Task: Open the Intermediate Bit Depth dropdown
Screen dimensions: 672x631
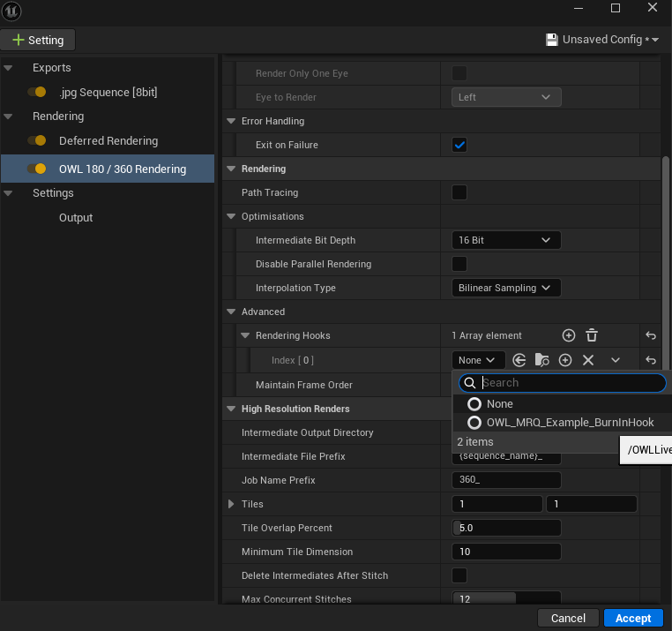Action: tap(505, 240)
